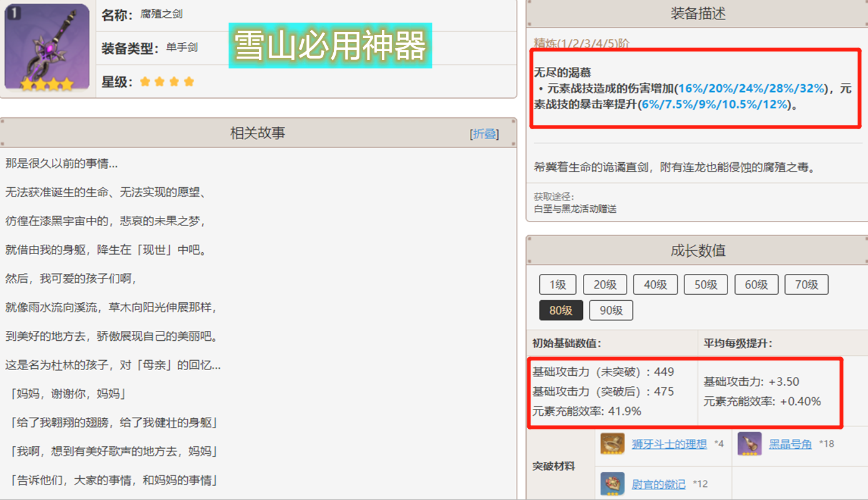Click the active 80级 level tab
Screen dimensions: 868x500
pos(561,310)
